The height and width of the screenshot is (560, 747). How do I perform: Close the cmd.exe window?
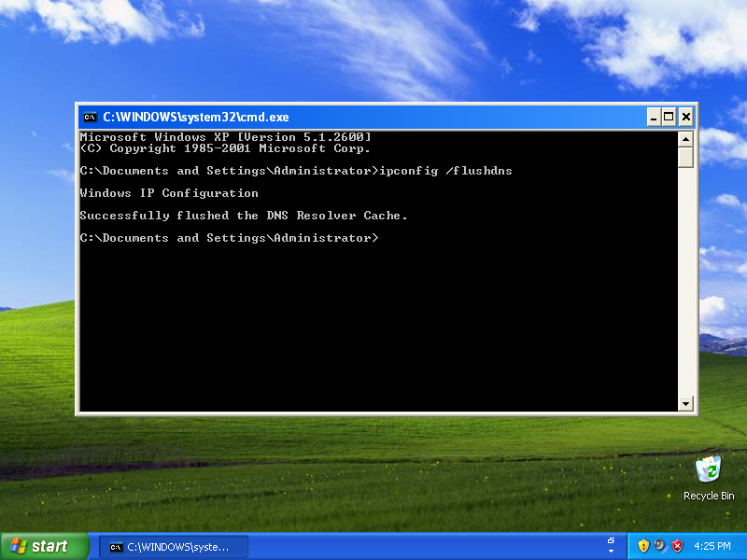(x=686, y=117)
